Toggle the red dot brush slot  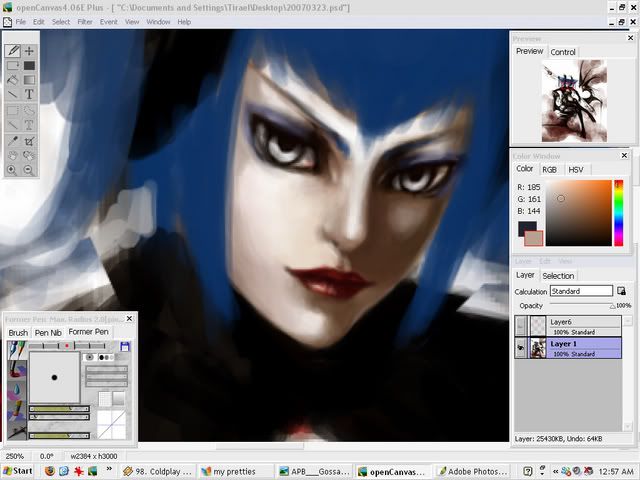(67, 346)
